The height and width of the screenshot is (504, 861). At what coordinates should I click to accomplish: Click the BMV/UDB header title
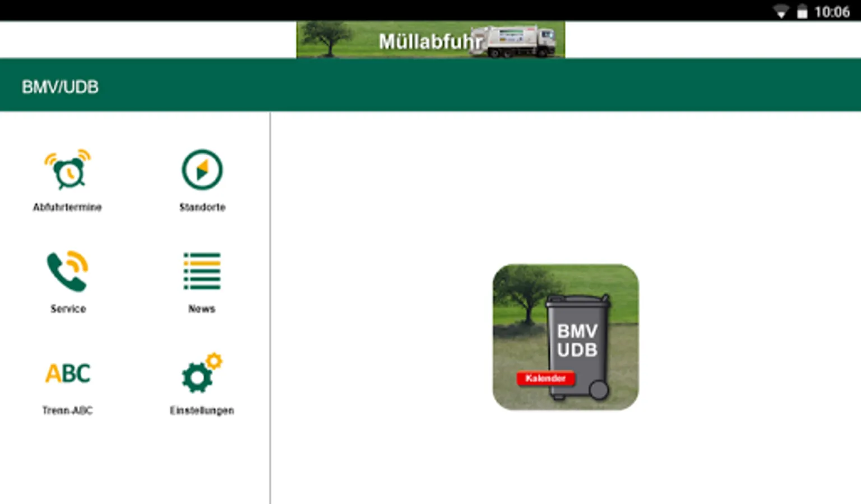pos(60,87)
